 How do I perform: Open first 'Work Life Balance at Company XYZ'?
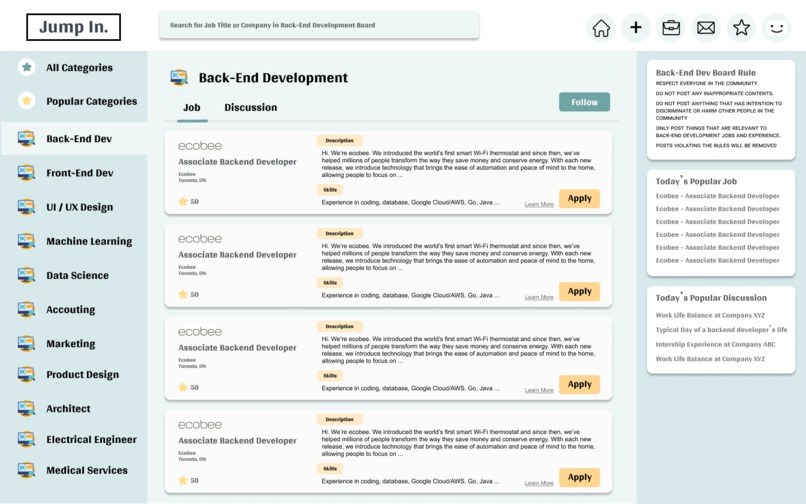click(x=710, y=315)
